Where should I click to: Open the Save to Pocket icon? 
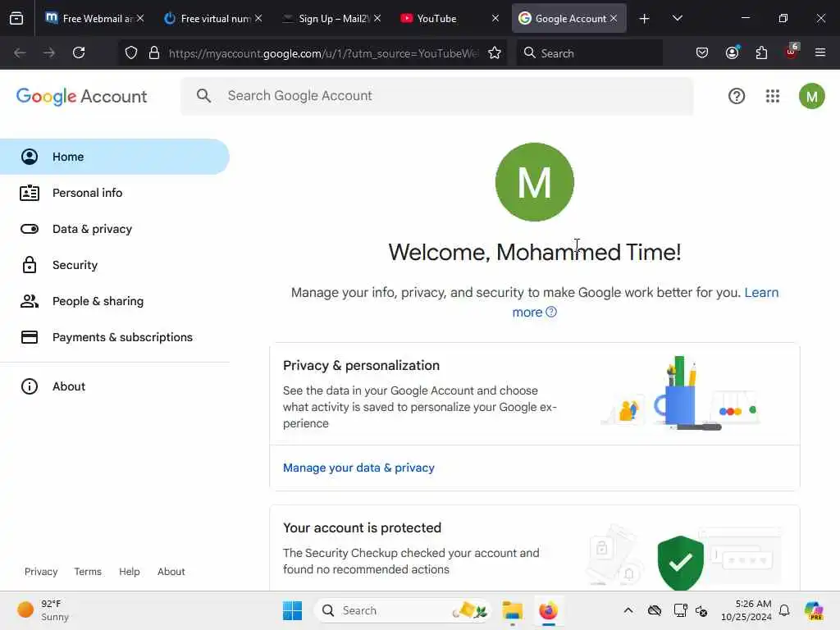(702, 52)
